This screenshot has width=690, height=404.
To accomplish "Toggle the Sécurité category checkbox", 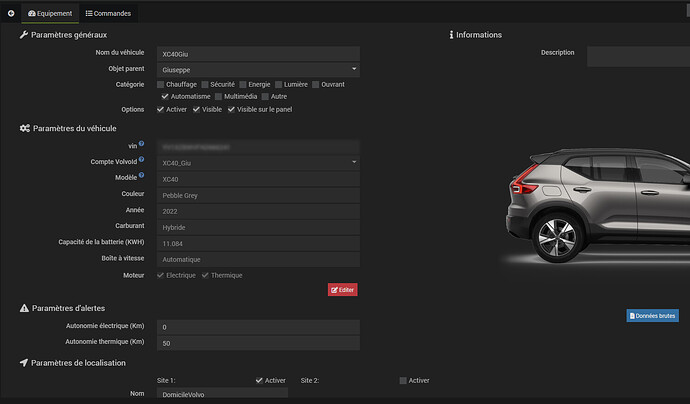I will pos(205,84).
